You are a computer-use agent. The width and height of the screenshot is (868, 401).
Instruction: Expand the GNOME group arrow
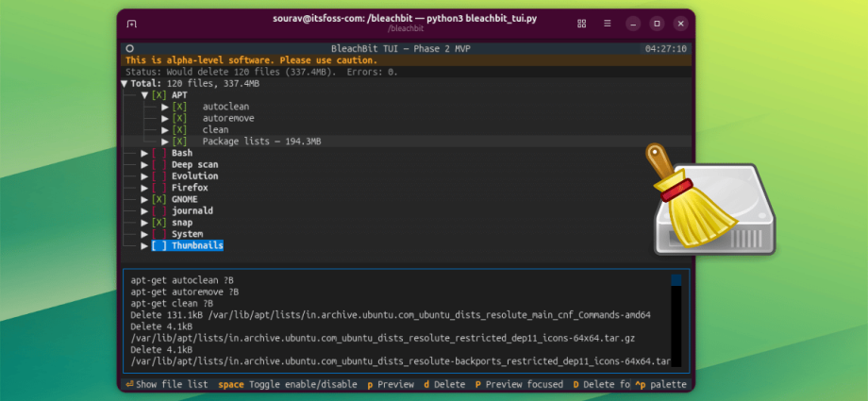tap(144, 199)
